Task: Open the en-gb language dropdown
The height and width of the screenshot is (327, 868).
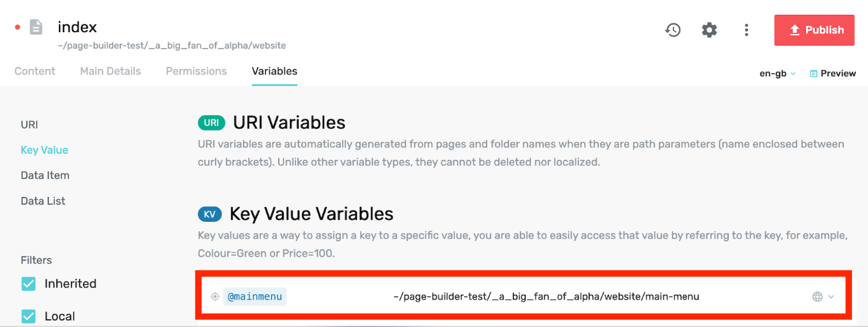Action: (777, 74)
